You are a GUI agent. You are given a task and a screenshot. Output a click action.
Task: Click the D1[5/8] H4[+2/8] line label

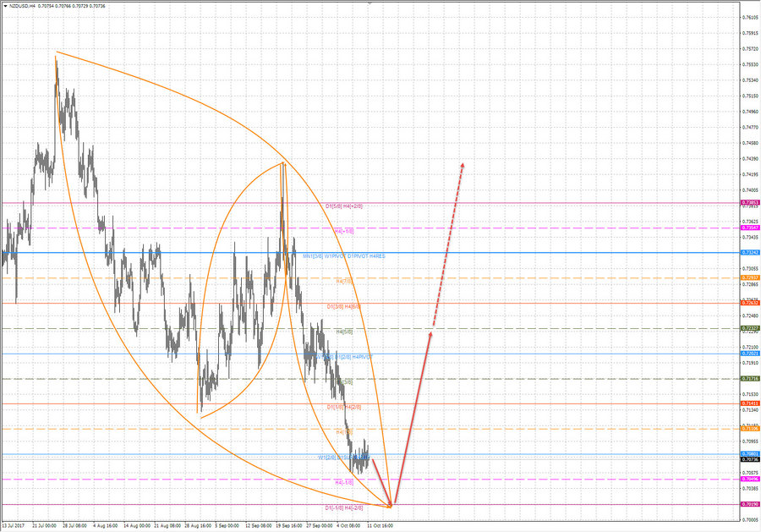[344, 206]
